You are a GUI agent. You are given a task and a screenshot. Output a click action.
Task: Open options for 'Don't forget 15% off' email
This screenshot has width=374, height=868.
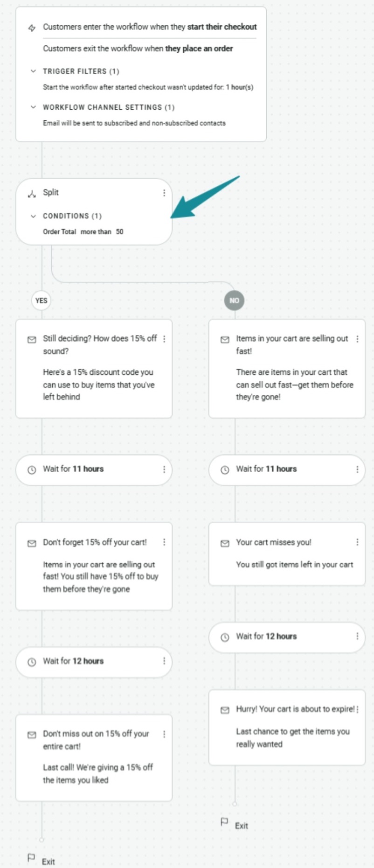pos(164,542)
